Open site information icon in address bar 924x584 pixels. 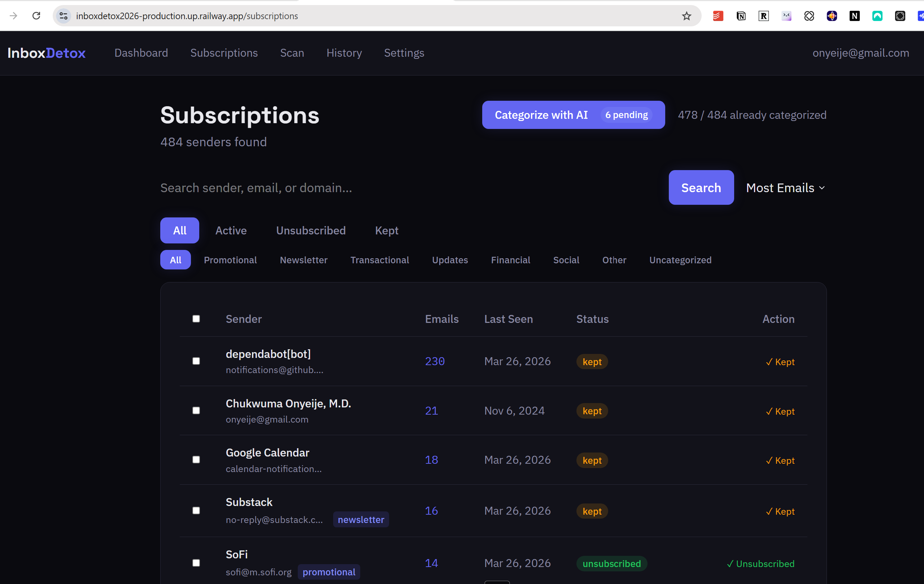point(64,16)
